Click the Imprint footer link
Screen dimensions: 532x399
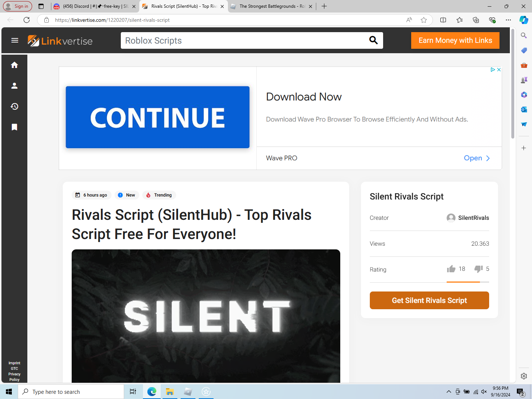[14, 363]
